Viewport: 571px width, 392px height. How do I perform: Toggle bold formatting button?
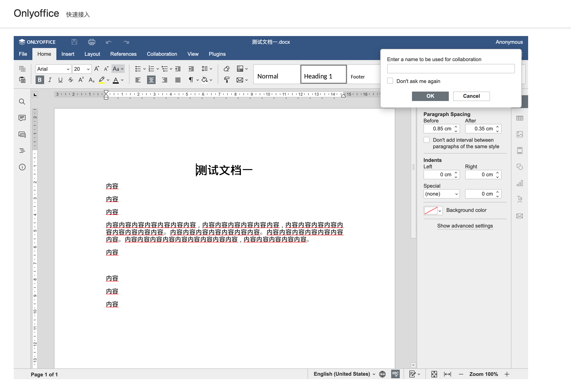pos(40,80)
